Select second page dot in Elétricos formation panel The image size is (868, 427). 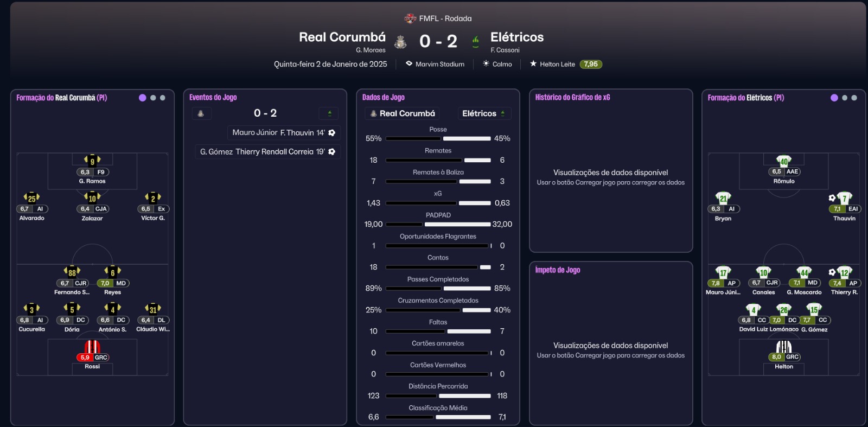click(845, 98)
